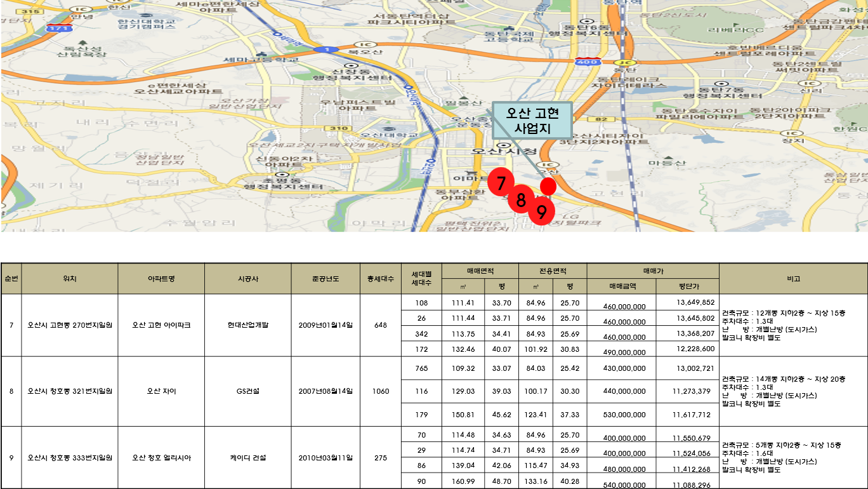This screenshot has width=868, height=489.
Task: Select total households value '648'
Action: click(381, 325)
